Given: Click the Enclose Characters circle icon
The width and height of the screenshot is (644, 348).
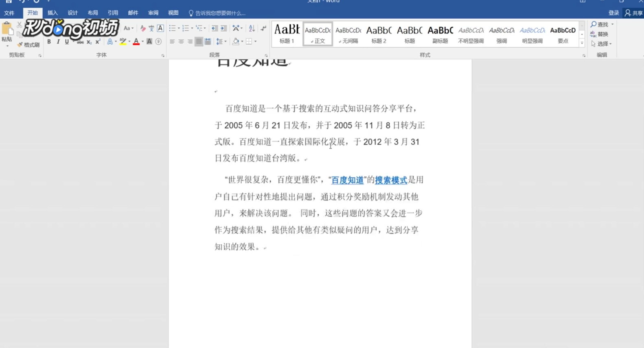Looking at the screenshot, I should [158, 41].
